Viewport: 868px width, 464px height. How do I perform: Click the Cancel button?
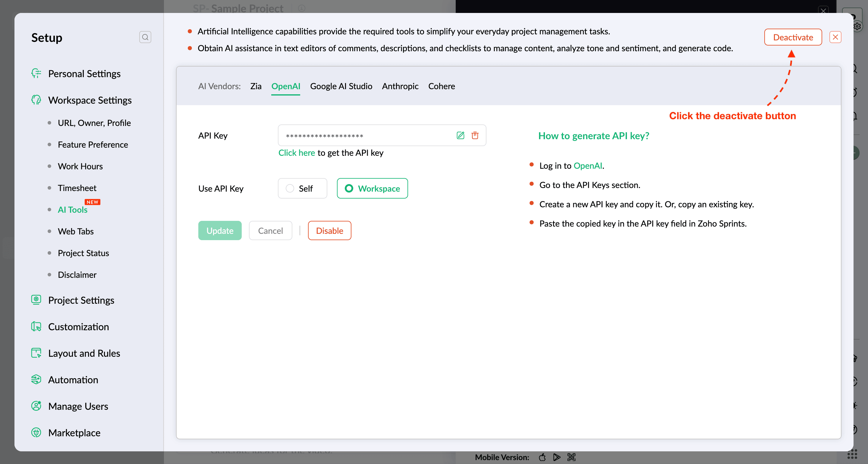[270, 230]
